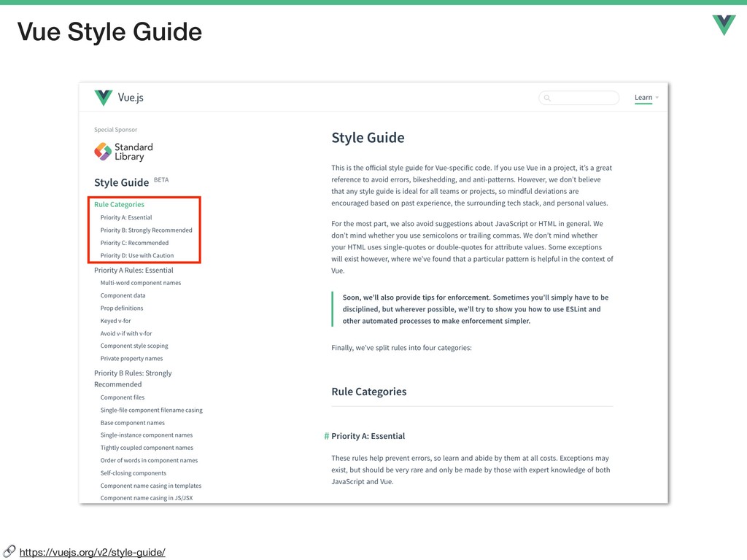This screenshot has height=560, width=747.
Task: Open the vuejs.org style-guide link
Action: 93,553
